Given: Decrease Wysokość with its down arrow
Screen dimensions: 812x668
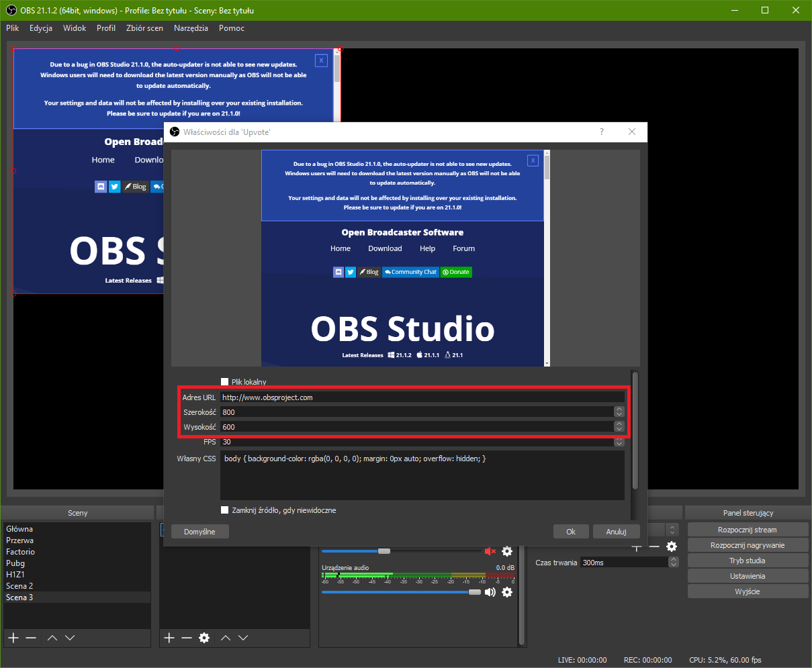Looking at the screenshot, I should coord(619,430).
